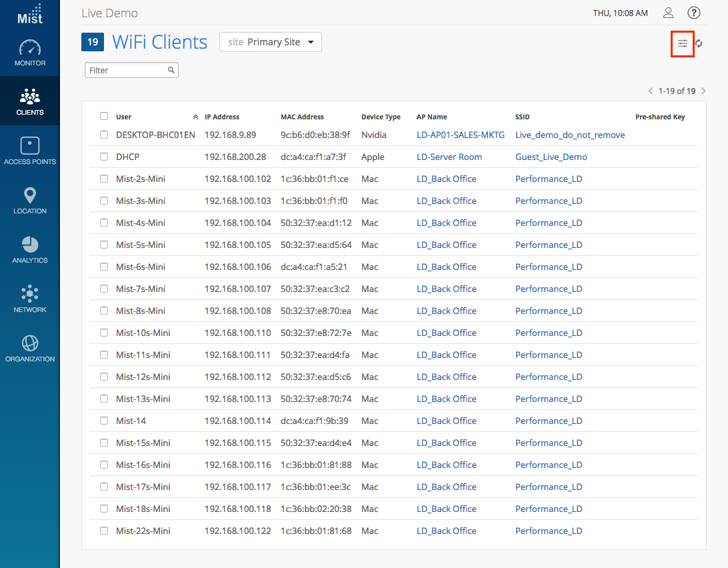
Task: Click into the Filter search field
Action: (x=127, y=70)
